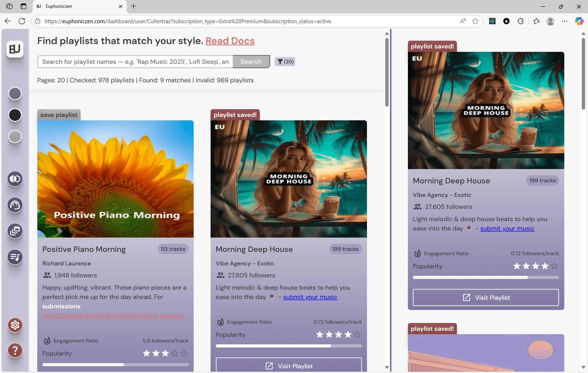This screenshot has width=588, height=373.
Task: Open the playlist queue music icon
Action: [x=15, y=257]
